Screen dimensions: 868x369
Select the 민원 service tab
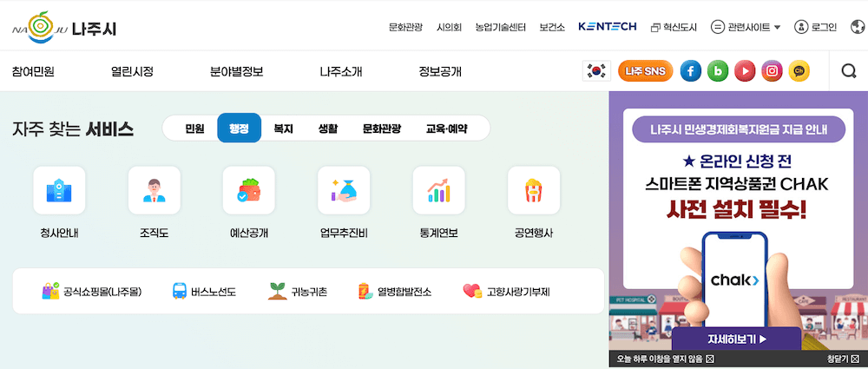click(194, 128)
